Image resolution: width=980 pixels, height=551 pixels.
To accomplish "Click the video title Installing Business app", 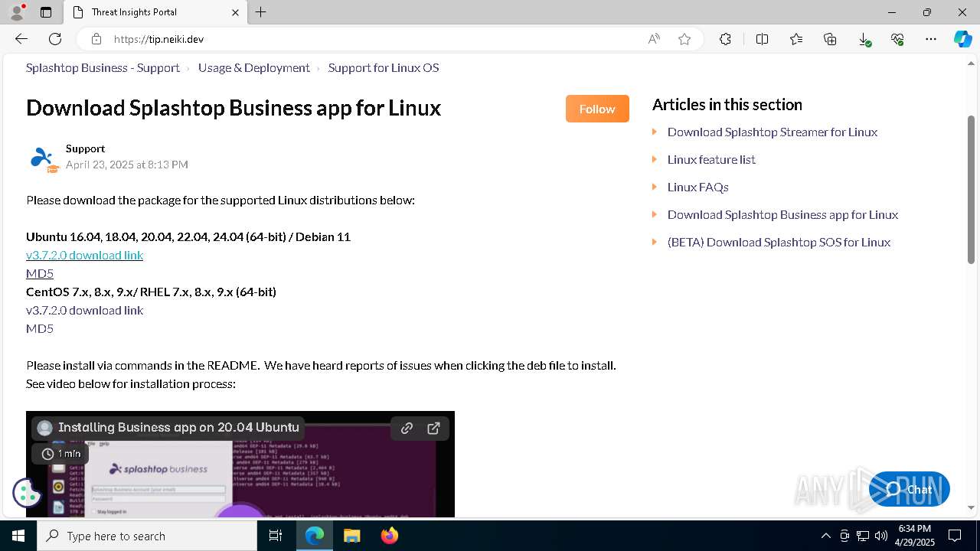I will point(178,428).
